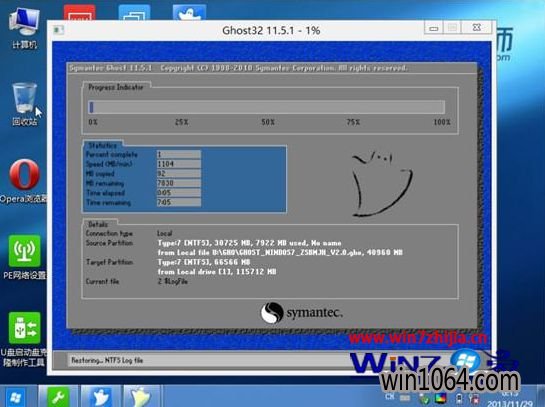Click the CH language indicator in tray
Screen dimensions: 545x407
tap(390, 397)
